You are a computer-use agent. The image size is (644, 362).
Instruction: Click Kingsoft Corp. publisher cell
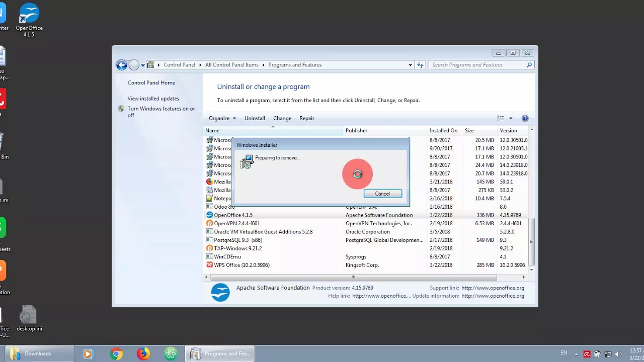click(x=362, y=265)
